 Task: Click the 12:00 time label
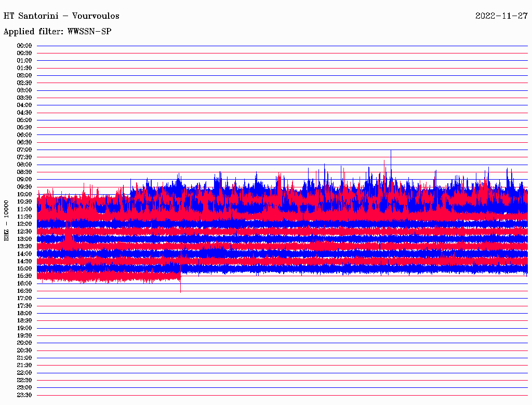click(x=24, y=224)
